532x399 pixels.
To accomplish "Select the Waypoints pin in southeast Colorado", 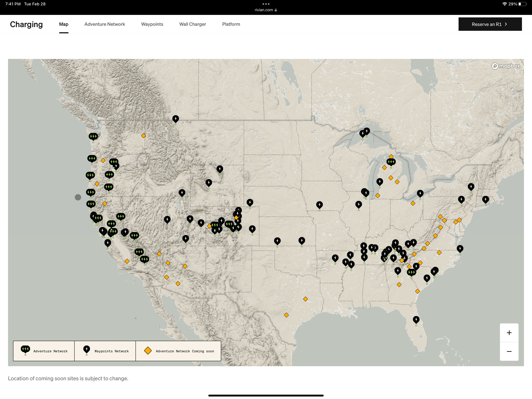I will 252,229.
